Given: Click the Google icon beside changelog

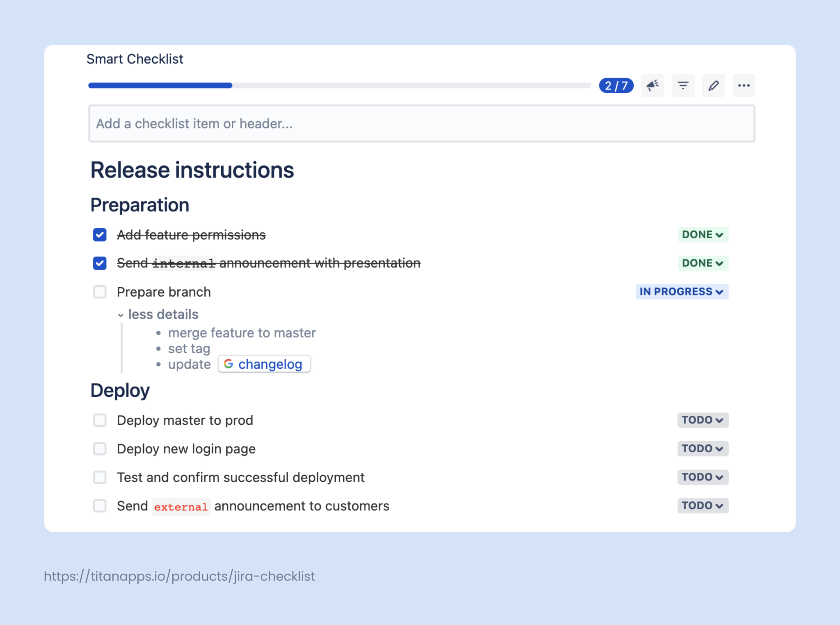Looking at the screenshot, I should point(228,364).
